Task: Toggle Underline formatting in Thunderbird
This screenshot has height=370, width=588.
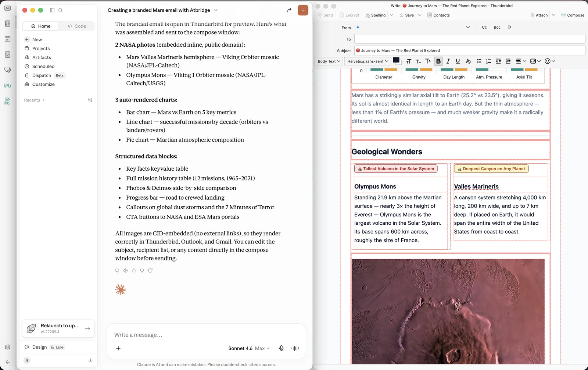Action: pyautogui.click(x=458, y=61)
